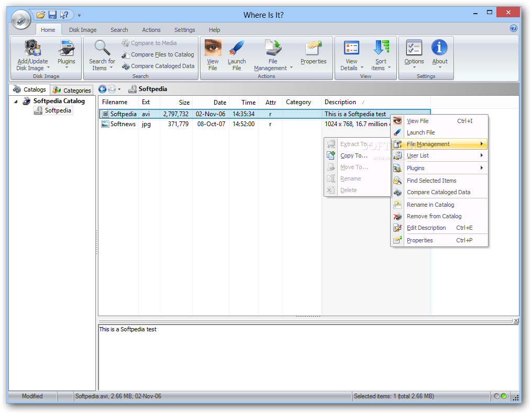532x414 pixels.
Task: Open the navigation history dropdown arrow
Action: [x=119, y=89]
